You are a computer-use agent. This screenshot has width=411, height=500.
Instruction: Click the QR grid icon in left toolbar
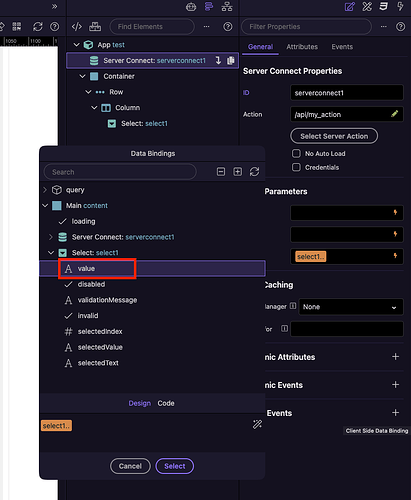point(17,27)
